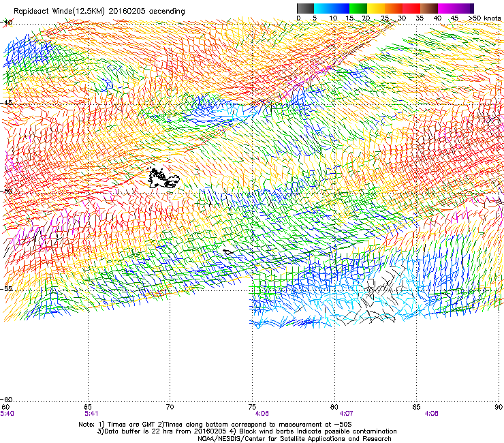Click the 90 longitude label
Image resolution: width=504 pixels, height=443 pixels.
499,407
